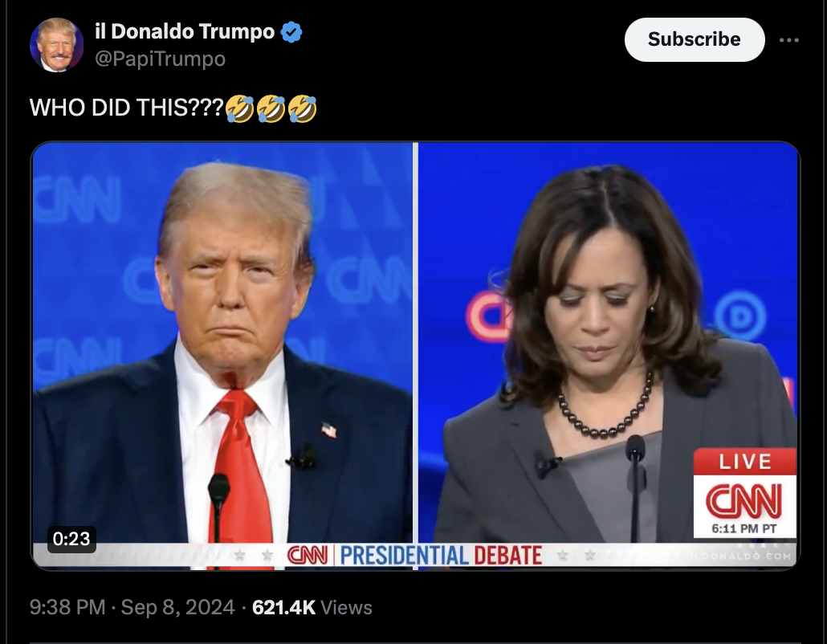
Task: Click the last laughing emoji
Action: point(302,108)
